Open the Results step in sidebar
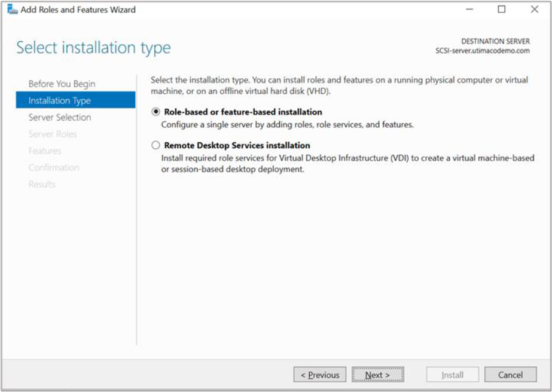 42,184
